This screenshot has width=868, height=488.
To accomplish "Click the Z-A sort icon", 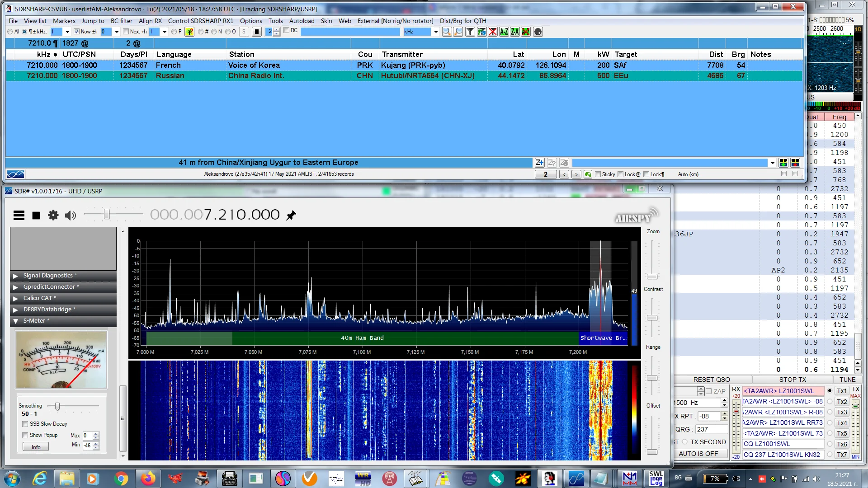I will point(514,32).
